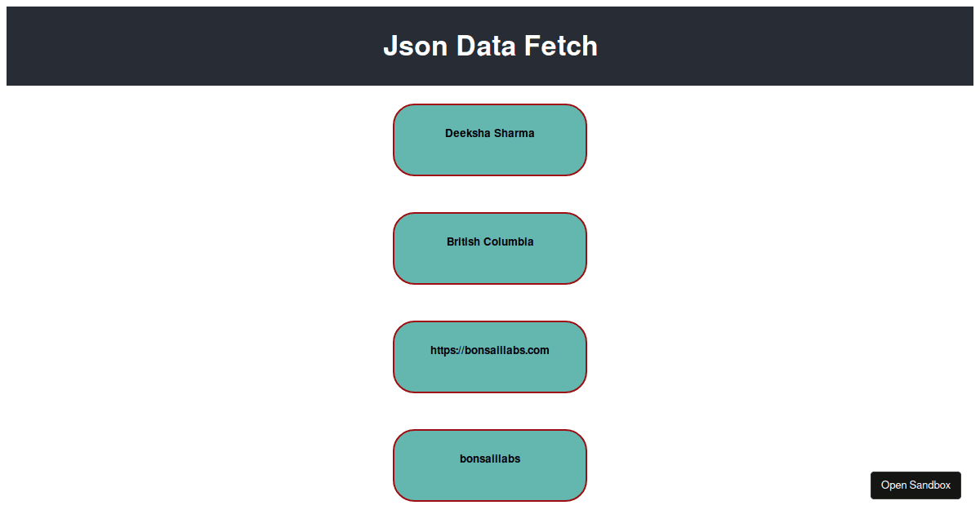This screenshot has height=514, width=980.
Task: Open the https://bonsaiilabs.com card
Action: pyautogui.click(x=490, y=357)
